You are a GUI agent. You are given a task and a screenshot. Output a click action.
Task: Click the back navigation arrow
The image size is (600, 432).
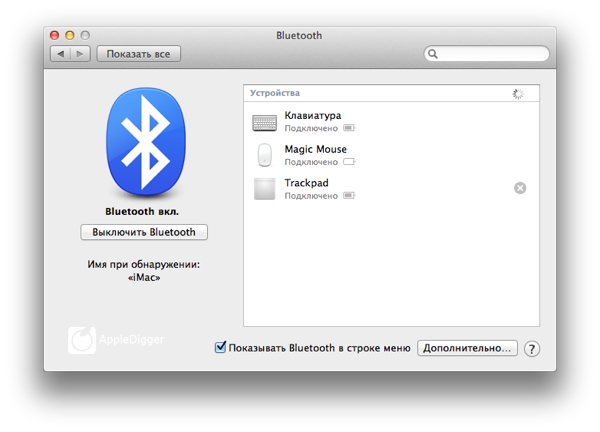click(x=59, y=54)
